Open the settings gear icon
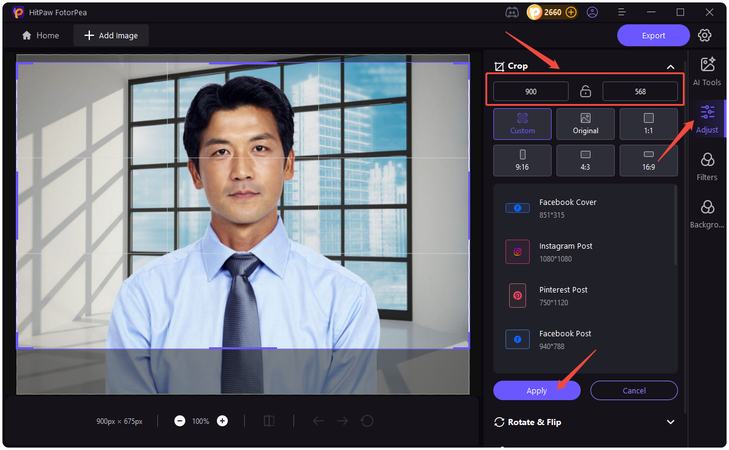The image size is (729, 450). [705, 35]
